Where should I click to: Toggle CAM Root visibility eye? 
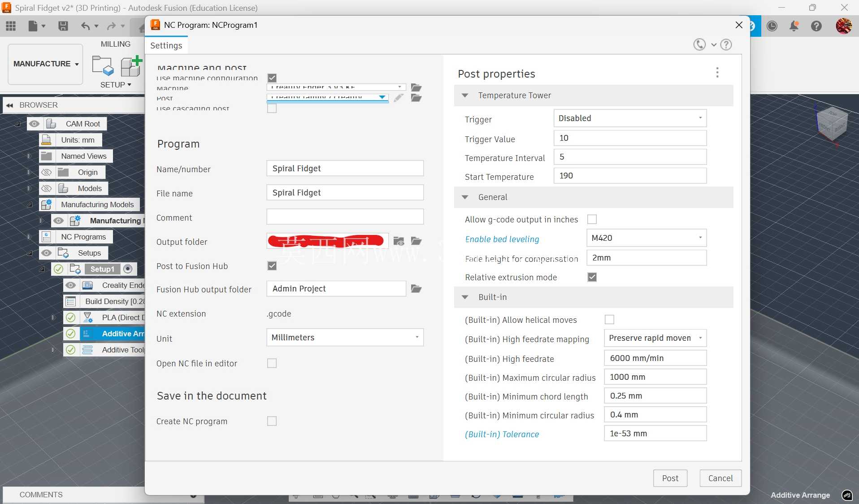pyautogui.click(x=35, y=124)
